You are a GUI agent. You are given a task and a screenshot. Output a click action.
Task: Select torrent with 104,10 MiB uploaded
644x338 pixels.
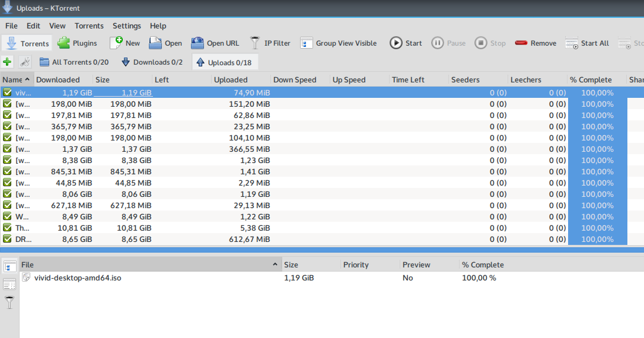click(322, 138)
